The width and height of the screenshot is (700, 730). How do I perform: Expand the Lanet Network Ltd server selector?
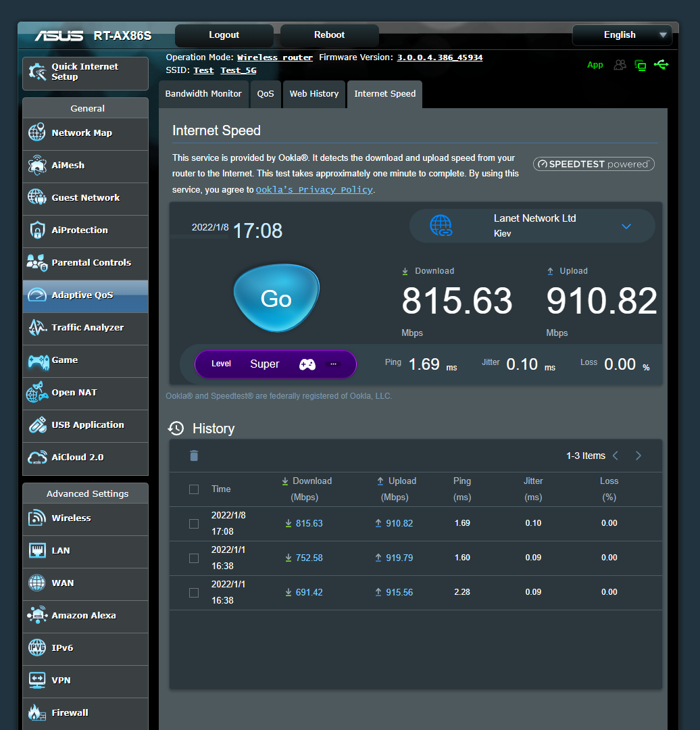coord(626,226)
